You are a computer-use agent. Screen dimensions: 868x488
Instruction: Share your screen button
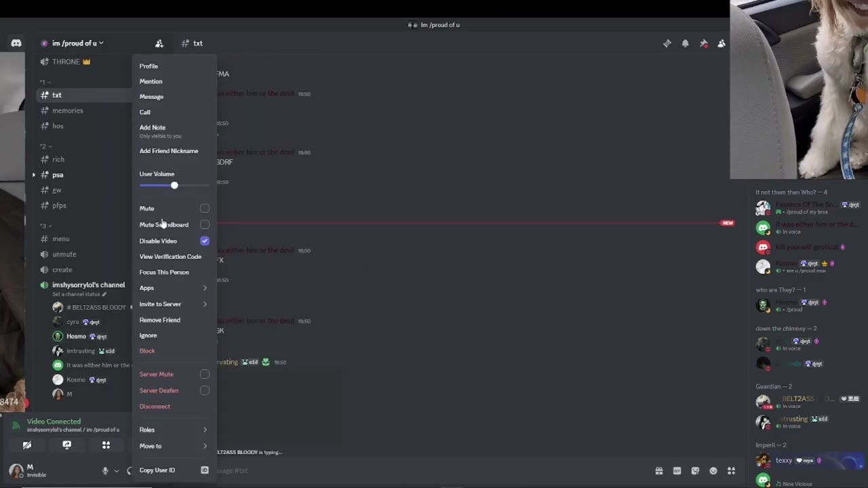(x=66, y=445)
